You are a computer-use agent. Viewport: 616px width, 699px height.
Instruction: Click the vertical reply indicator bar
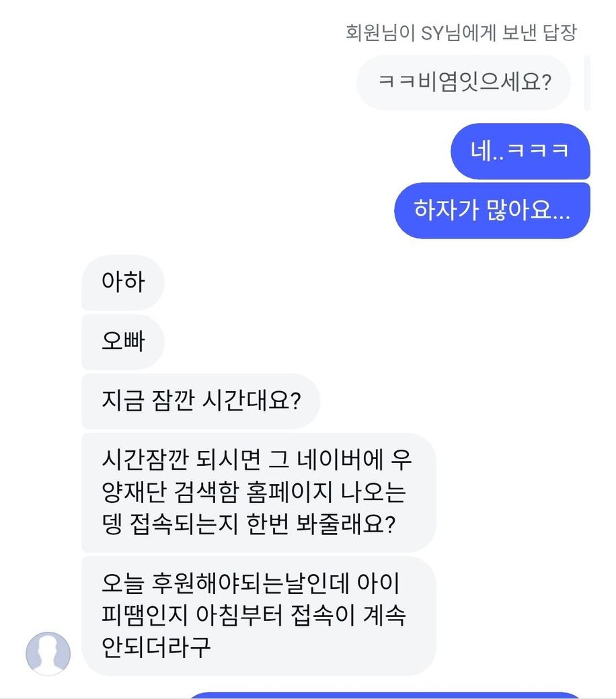pyautogui.click(x=587, y=83)
